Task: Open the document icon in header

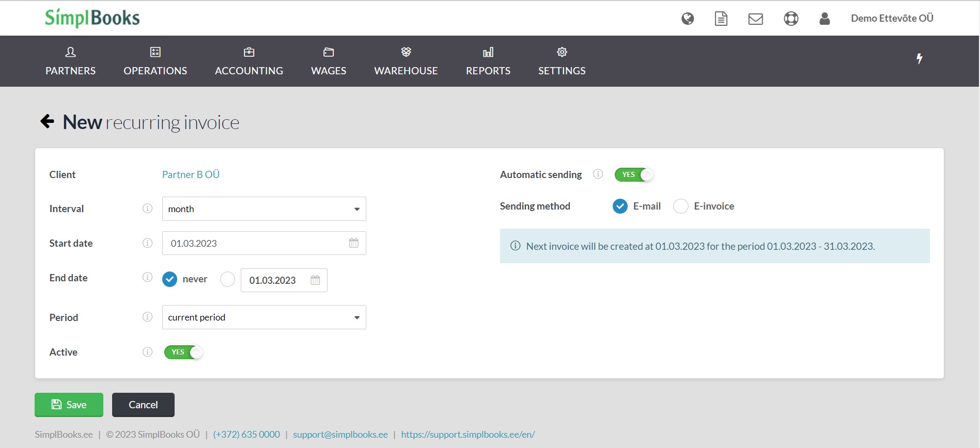Action: [x=721, y=19]
